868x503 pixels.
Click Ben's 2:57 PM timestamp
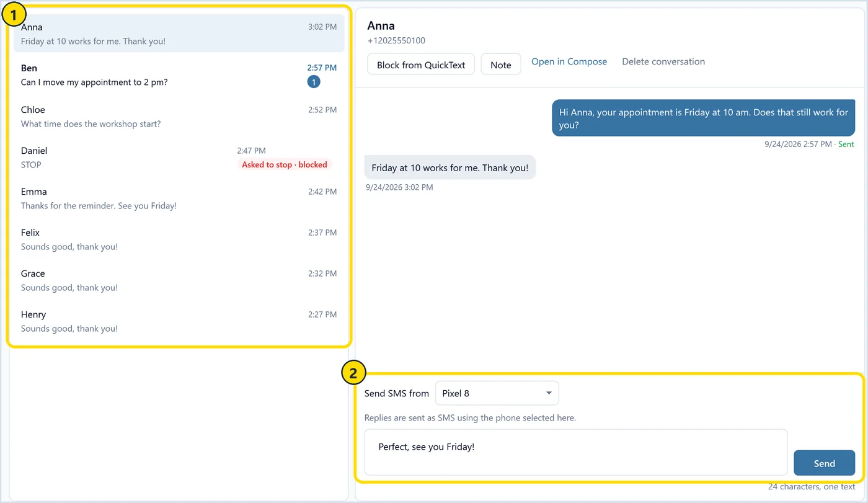(322, 68)
